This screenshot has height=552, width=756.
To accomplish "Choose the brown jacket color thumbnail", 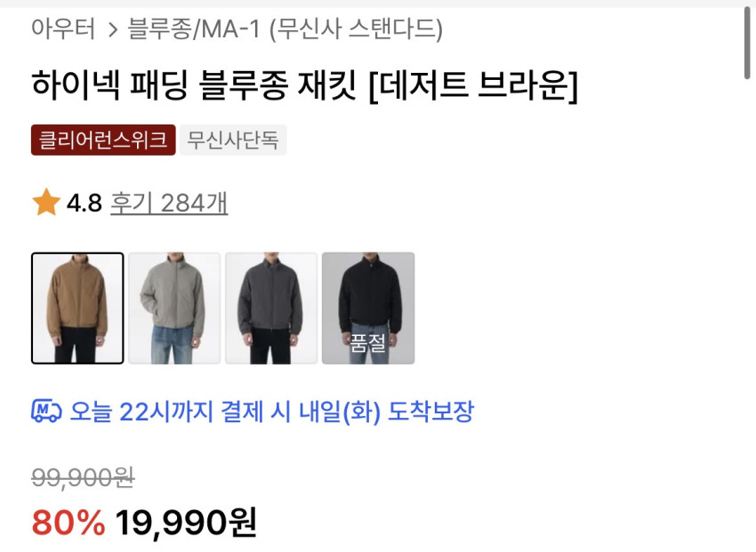I will pyautogui.click(x=77, y=308).
